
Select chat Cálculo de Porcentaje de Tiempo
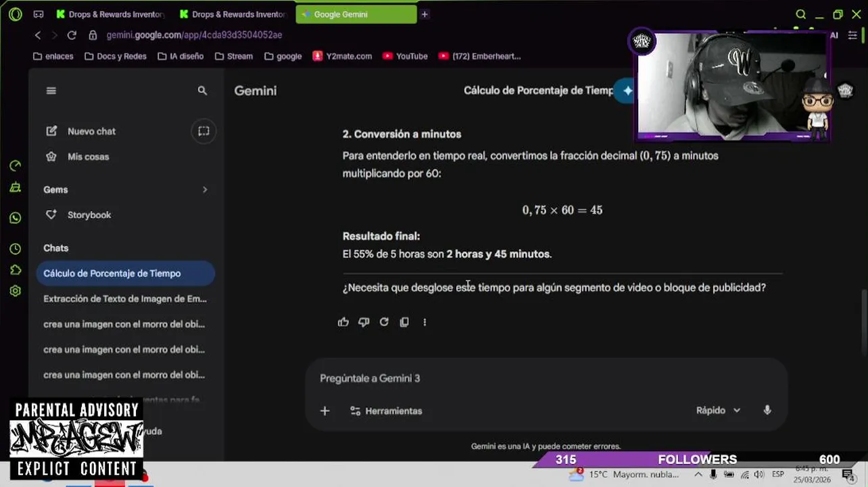pyautogui.click(x=126, y=273)
